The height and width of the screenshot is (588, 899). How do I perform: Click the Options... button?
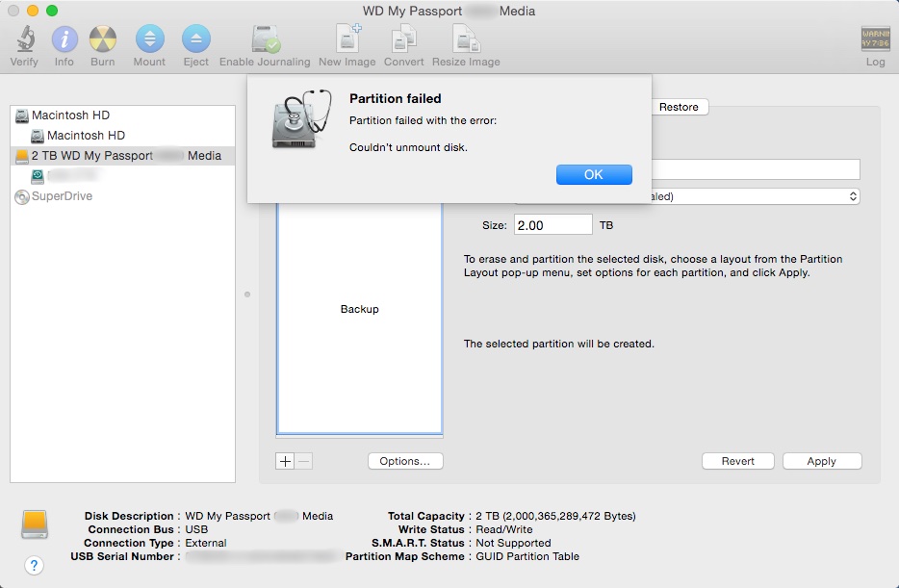[405, 461]
